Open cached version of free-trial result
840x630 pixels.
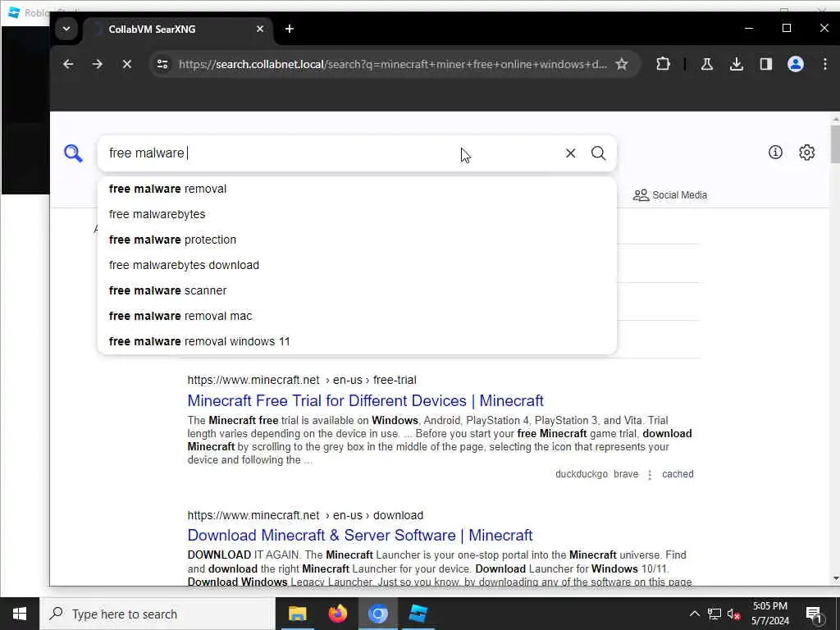[x=678, y=474]
